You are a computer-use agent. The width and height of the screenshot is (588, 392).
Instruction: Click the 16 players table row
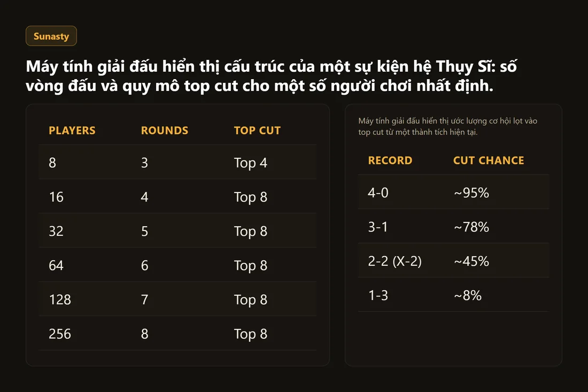[x=177, y=196]
